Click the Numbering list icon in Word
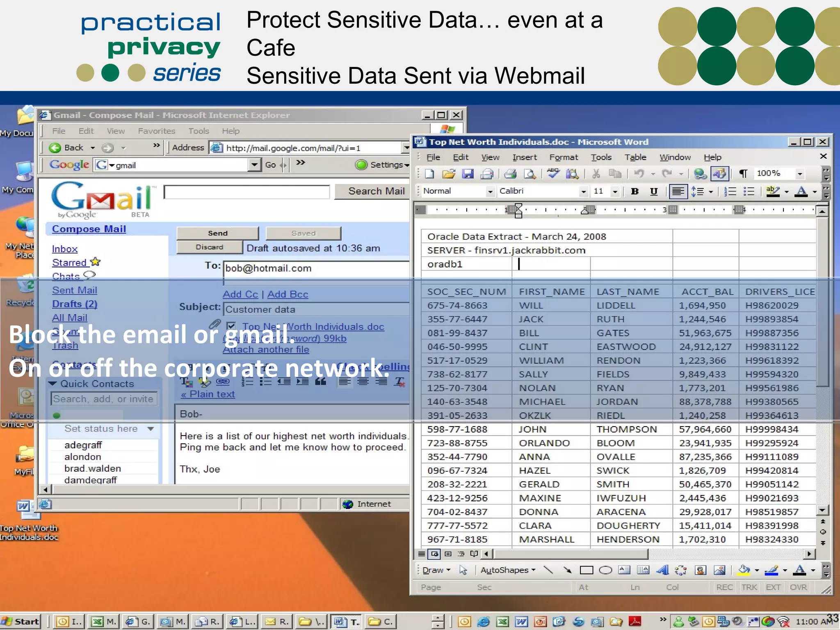 coord(730,192)
